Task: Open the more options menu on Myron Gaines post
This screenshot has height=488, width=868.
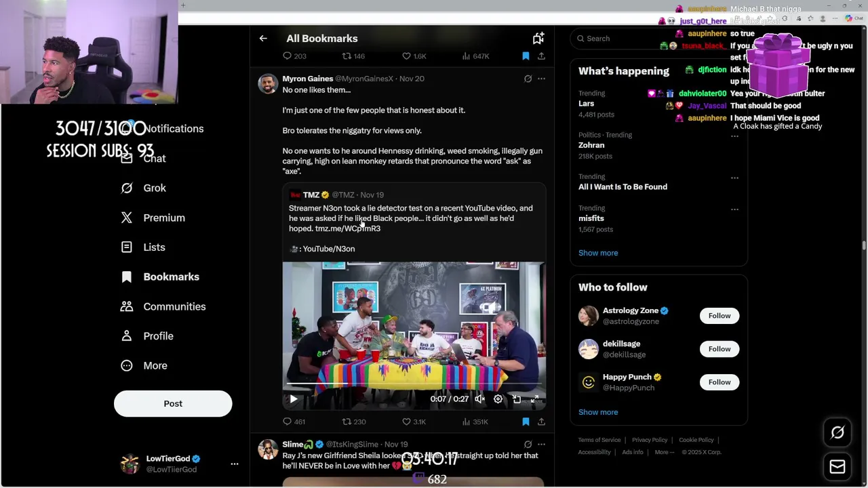Action: point(541,79)
